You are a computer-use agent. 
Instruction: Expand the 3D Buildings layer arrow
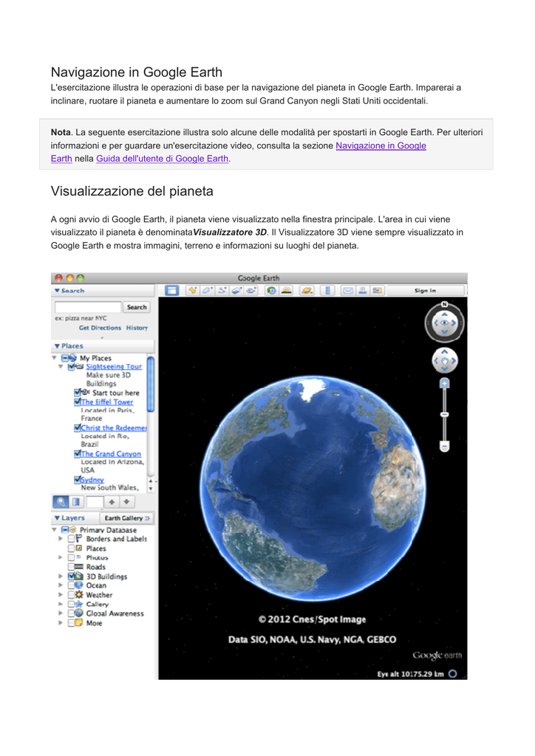[x=61, y=576]
